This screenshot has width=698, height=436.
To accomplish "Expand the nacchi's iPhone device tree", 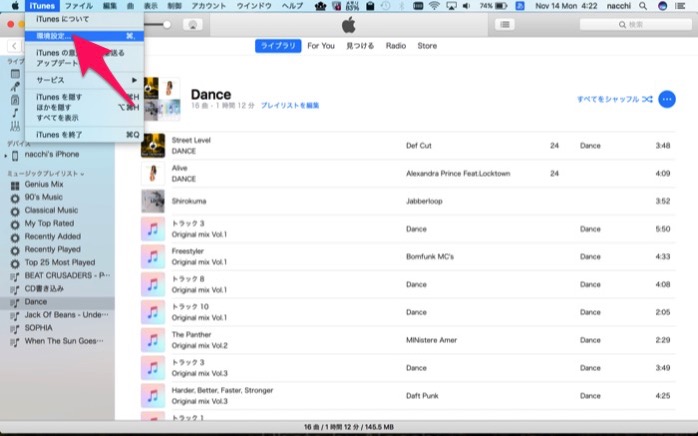I will coord(5,155).
